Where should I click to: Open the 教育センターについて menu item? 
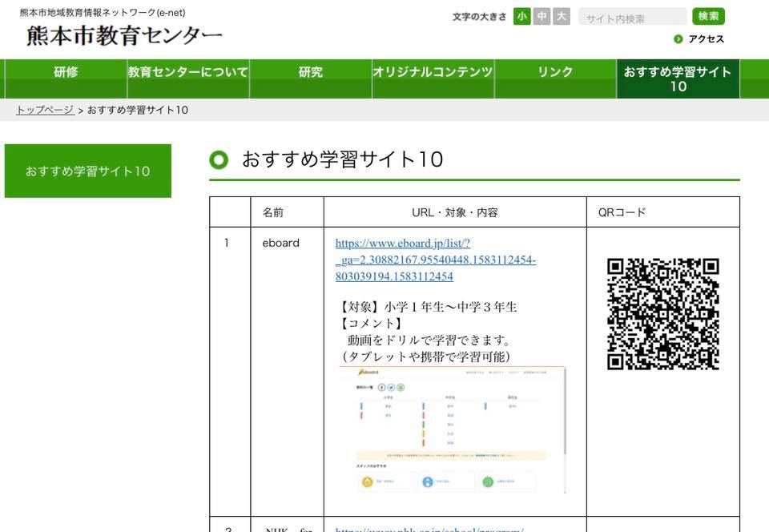(x=188, y=79)
